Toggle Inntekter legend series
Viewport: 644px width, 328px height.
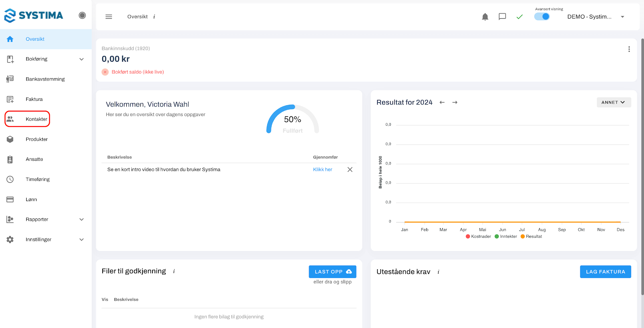coord(506,237)
